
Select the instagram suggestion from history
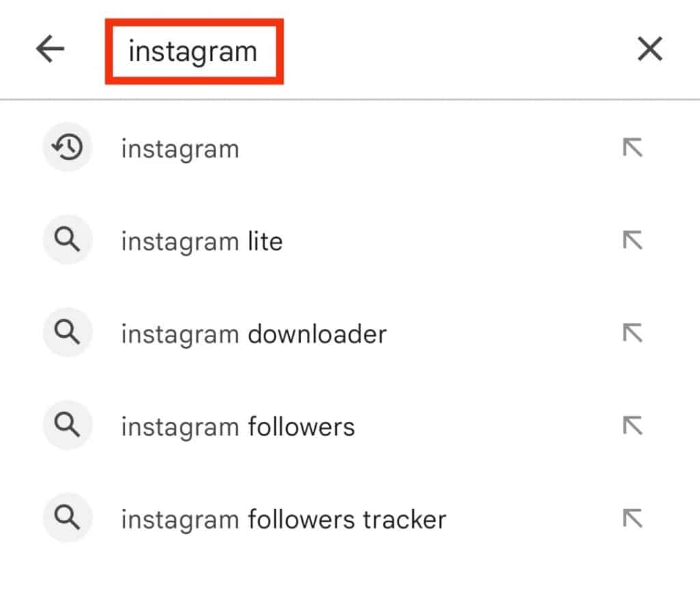point(180,148)
